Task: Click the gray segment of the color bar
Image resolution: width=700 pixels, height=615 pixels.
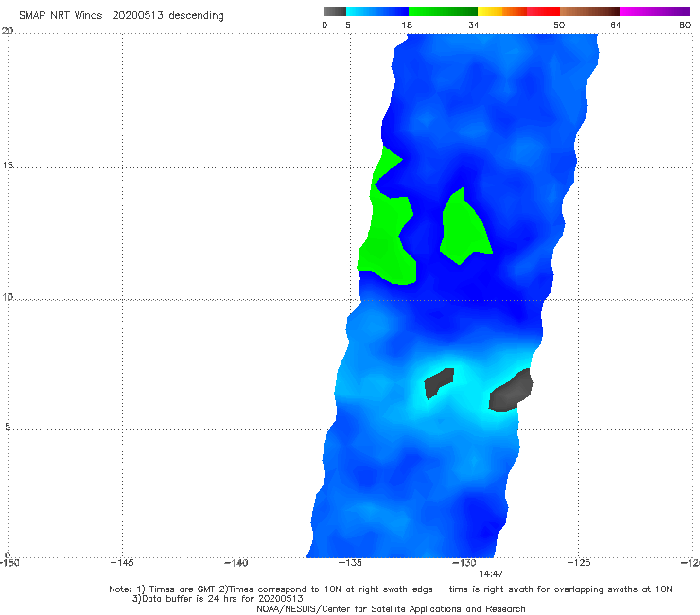Action: pos(335,11)
